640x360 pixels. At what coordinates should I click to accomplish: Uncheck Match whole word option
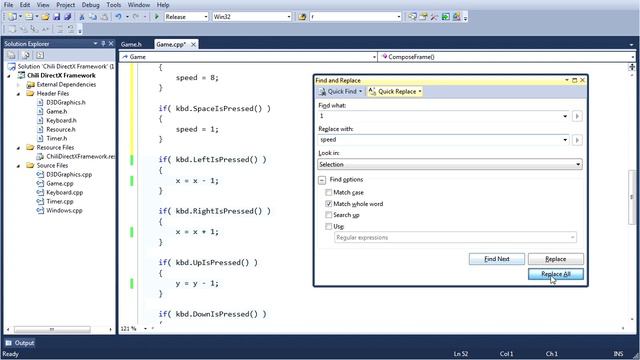coord(329,204)
